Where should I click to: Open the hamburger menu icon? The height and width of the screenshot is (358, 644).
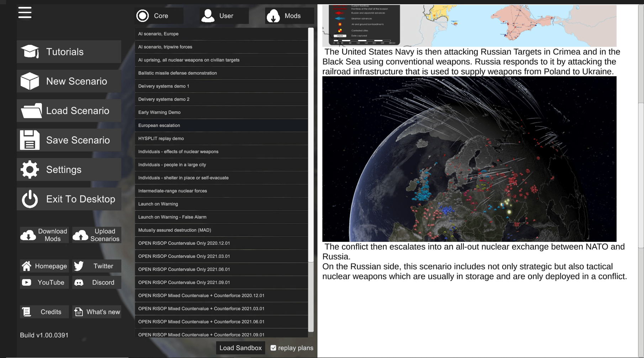[x=25, y=12]
